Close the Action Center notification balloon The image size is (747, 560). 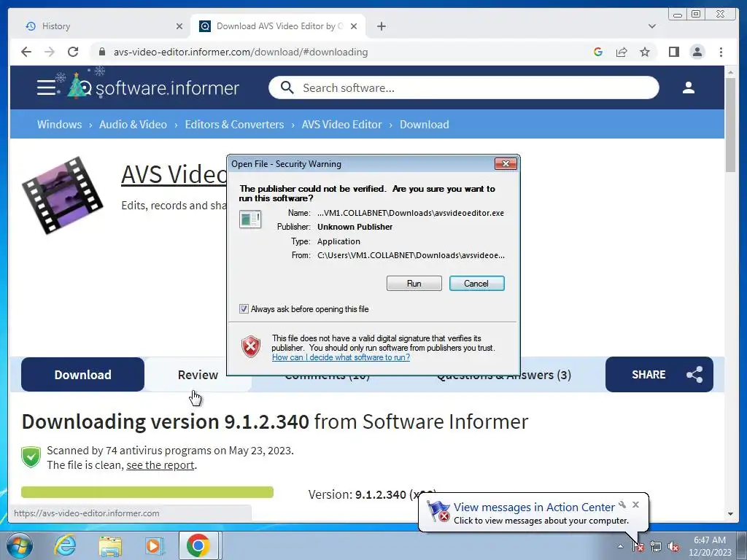[635, 505]
